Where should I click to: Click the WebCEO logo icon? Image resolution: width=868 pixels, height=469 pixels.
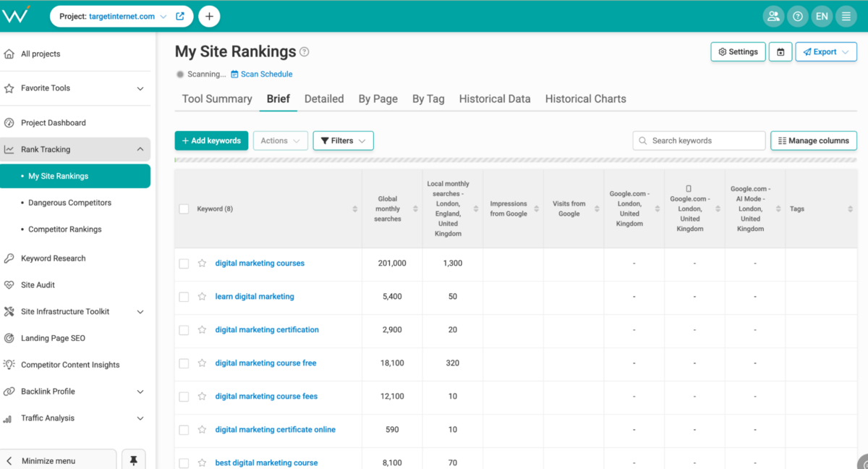click(16, 14)
